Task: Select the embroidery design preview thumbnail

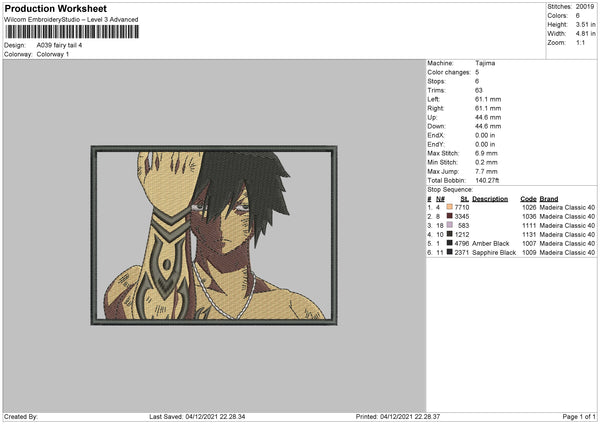Action: point(214,235)
